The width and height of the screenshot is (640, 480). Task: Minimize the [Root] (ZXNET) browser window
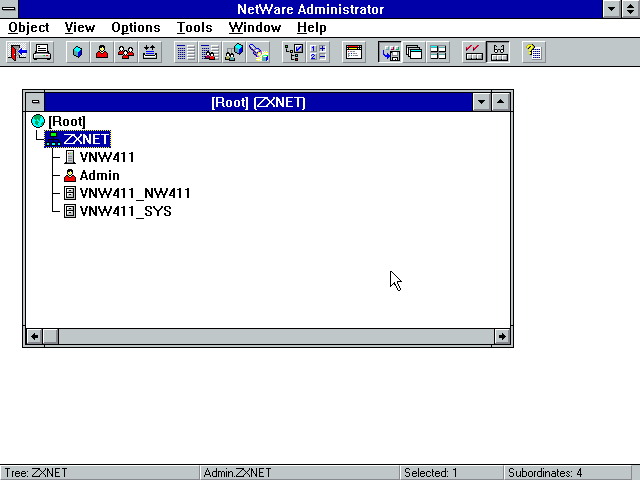[x=482, y=102]
